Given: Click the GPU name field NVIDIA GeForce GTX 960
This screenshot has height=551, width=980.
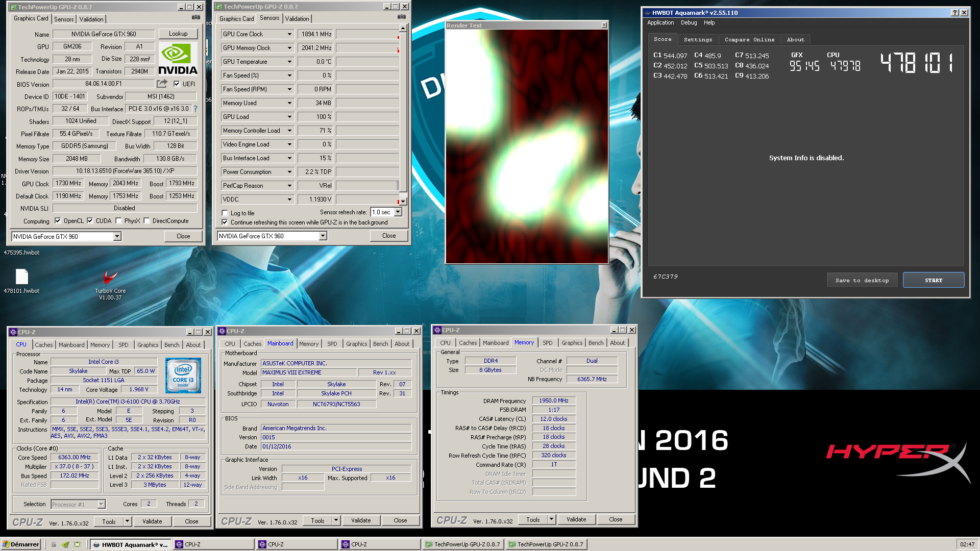Looking at the screenshot, I should (104, 34).
